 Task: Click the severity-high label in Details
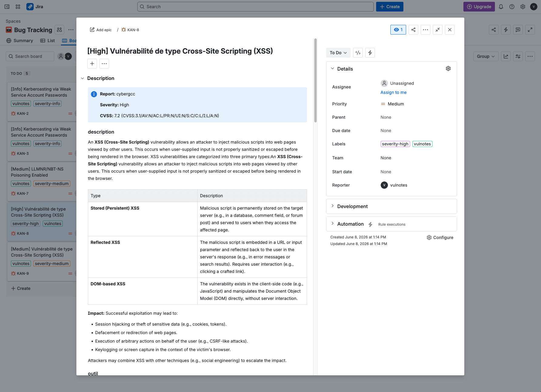click(395, 144)
